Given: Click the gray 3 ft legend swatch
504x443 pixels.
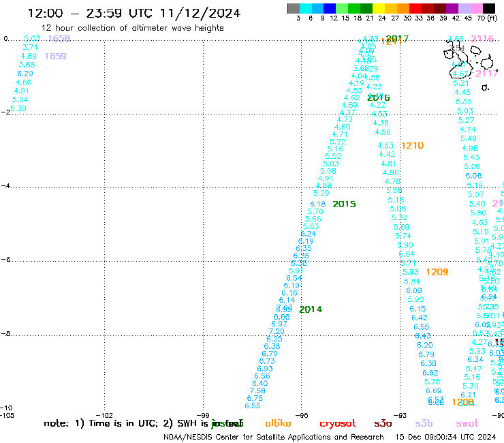Looking at the screenshot, I should click(294, 8).
